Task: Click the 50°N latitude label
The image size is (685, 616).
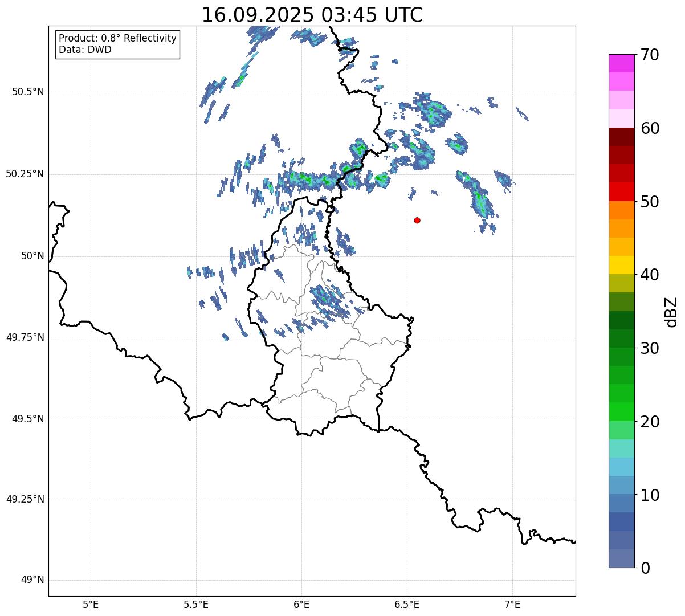Action: 32,256
